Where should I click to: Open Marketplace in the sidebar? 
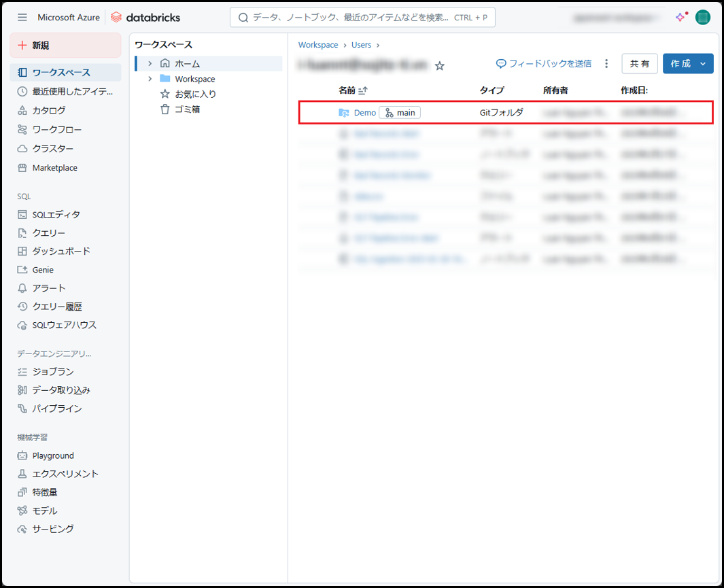[65, 168]
